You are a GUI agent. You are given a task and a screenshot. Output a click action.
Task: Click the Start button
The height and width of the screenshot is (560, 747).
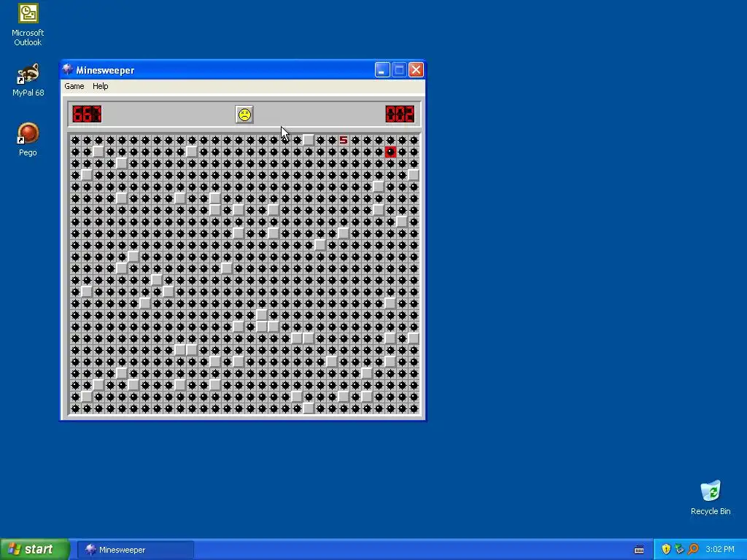(35, 549)
